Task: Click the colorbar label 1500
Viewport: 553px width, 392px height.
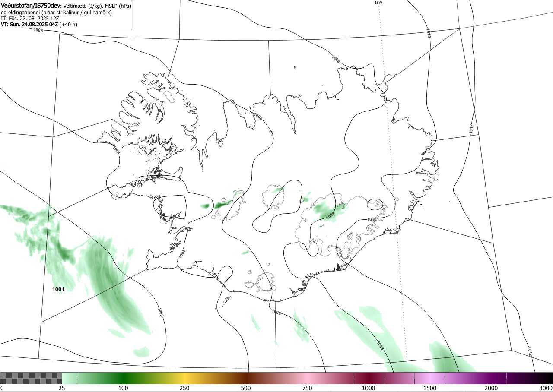Action: 430,388
